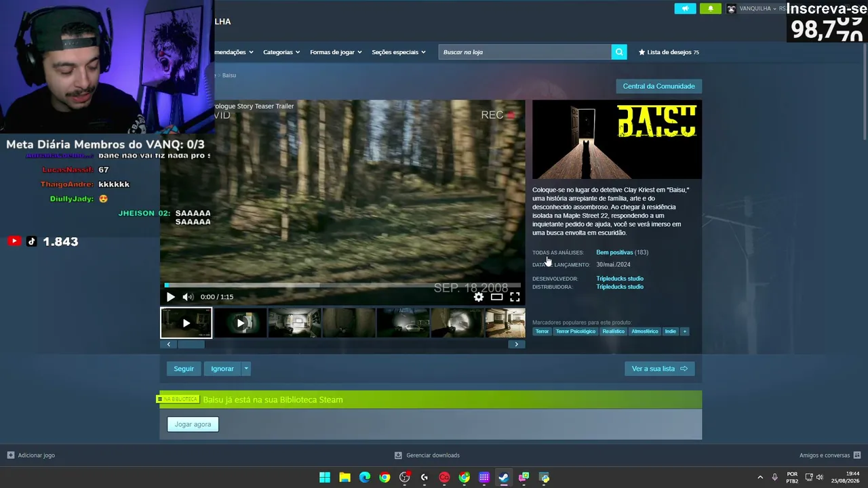Screen dimensions: 868x488
Task: Switch to OBS Studio in taskbar
Action: pos(405,477)
